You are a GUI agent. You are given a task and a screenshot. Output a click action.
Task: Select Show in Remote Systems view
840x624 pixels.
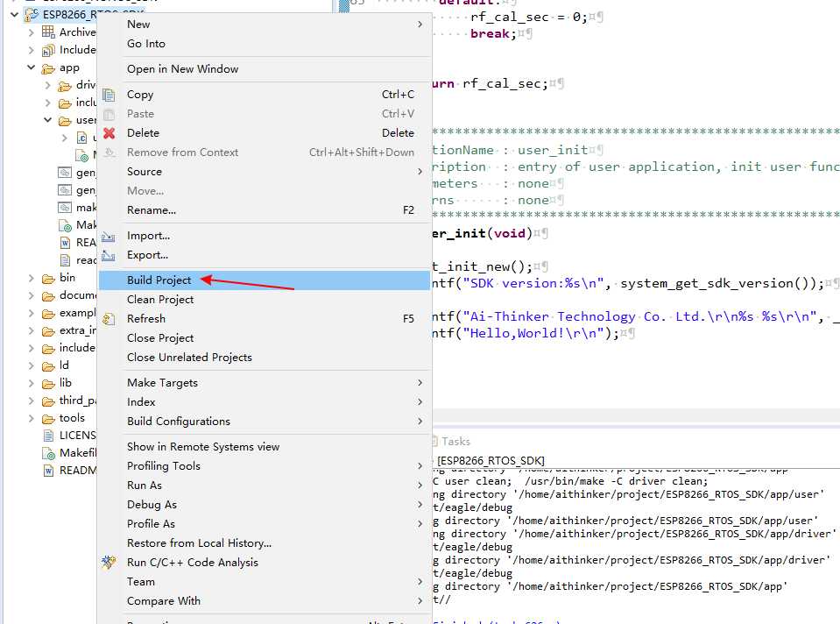[265, 447]
